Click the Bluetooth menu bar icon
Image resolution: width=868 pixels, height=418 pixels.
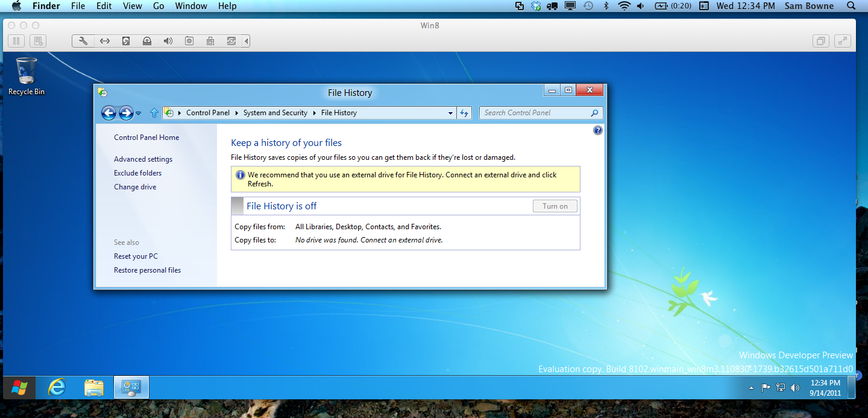(606, 6)
